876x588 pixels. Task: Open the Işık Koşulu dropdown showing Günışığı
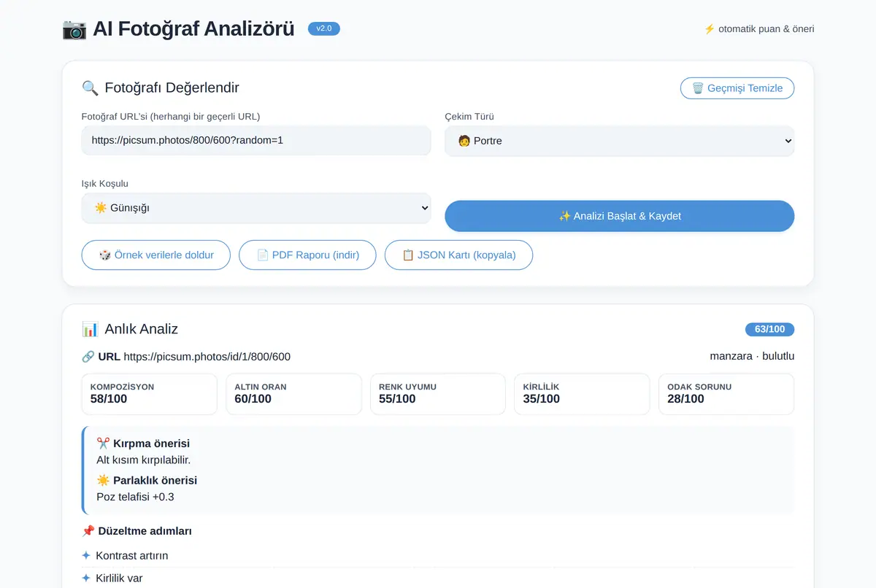point(256,208)
